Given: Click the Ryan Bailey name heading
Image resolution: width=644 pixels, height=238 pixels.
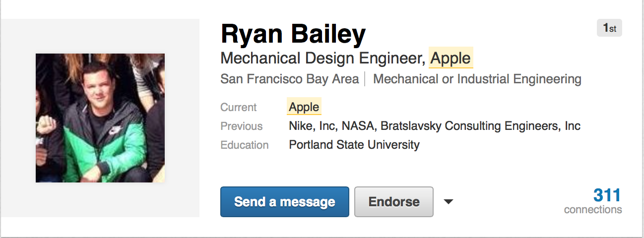Looking at the screenshot, I should coord(293,34).
